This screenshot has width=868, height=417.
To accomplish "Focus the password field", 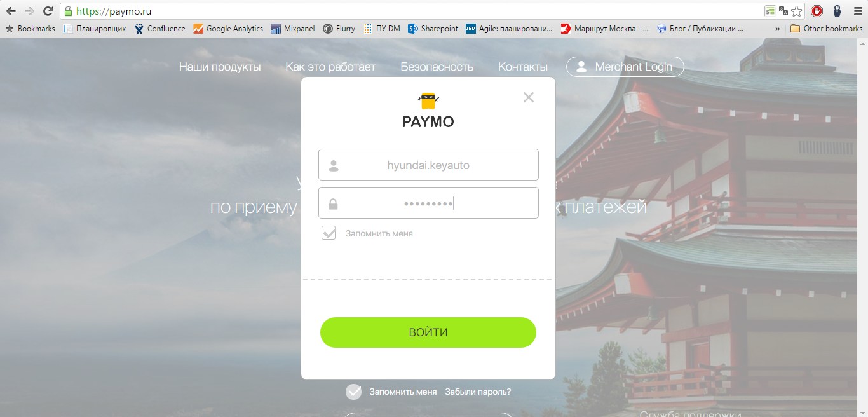I will click(x=428, y=203).
